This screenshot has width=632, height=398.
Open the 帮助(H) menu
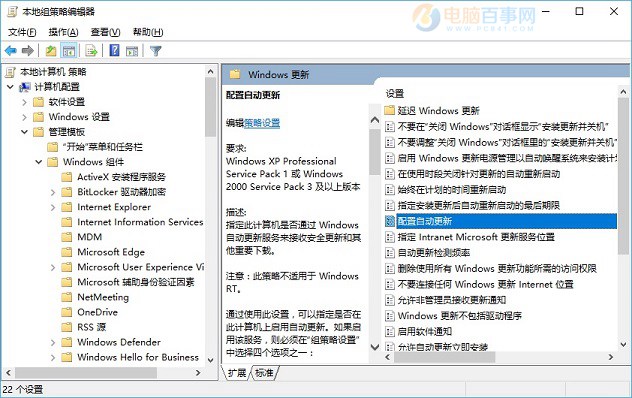(148, 32)
